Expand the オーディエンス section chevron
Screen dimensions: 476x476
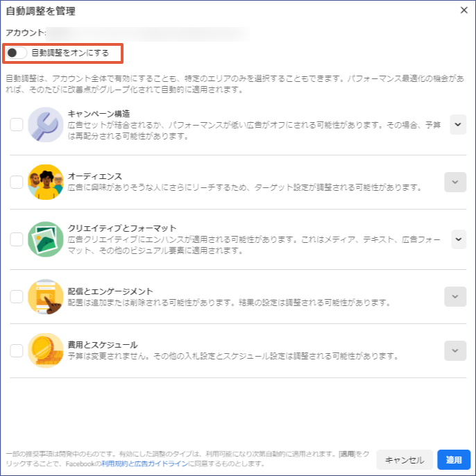[455, 182]
